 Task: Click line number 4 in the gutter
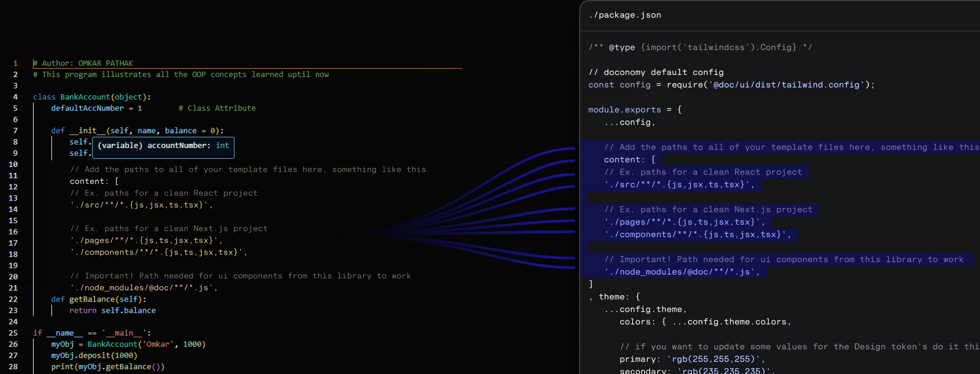[15, 97]
